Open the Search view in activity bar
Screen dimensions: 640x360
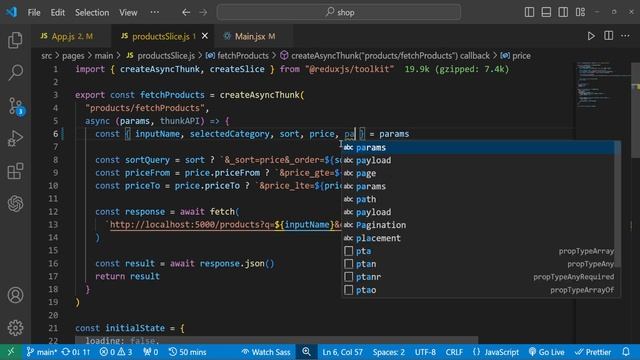tap(16, 72)
